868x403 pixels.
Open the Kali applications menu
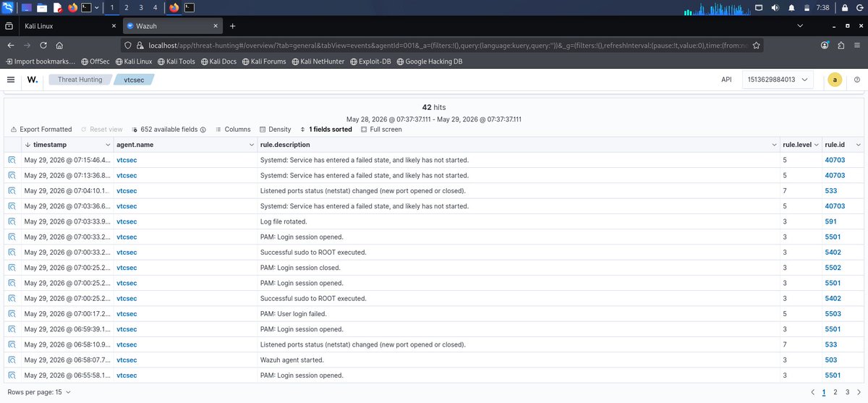pos(8,7)
